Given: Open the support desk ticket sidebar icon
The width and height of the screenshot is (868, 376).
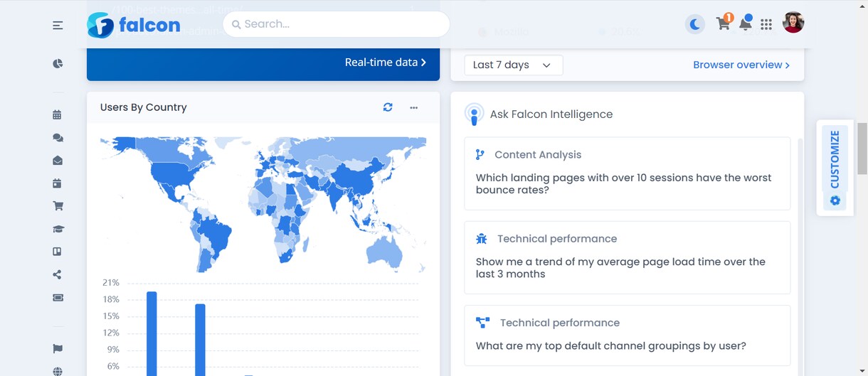Looking at the screenshot, I should [x=58, y=297].
